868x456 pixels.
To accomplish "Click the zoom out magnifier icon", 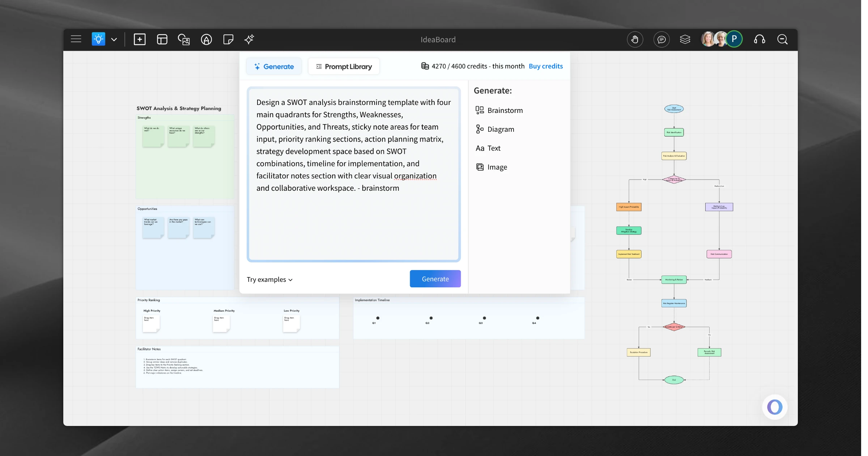I will [782, 39].
